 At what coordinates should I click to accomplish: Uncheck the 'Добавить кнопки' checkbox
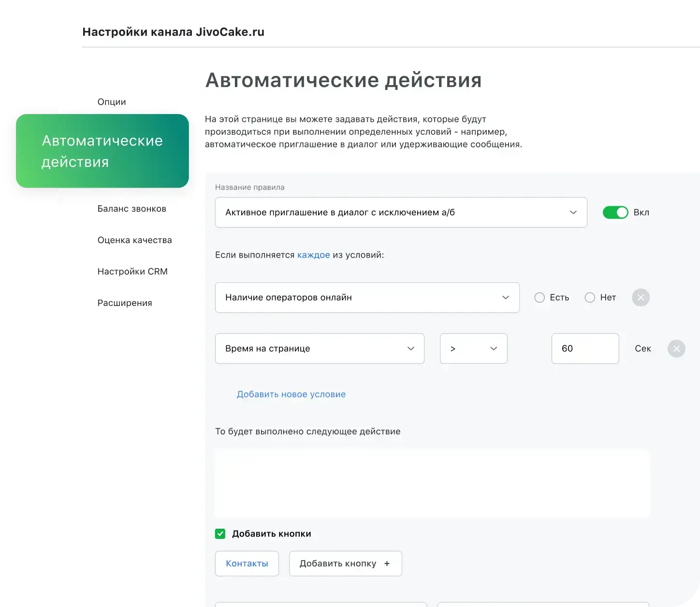220,534
